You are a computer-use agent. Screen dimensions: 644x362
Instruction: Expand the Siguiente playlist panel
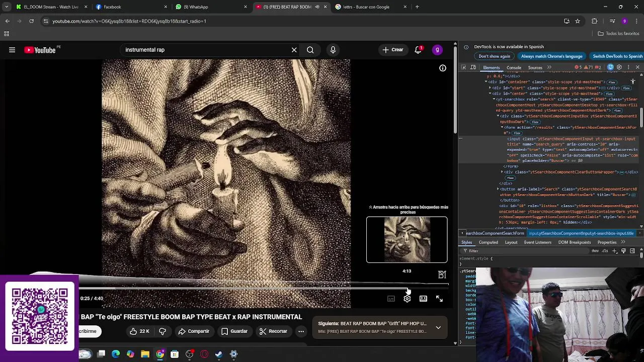438,327
